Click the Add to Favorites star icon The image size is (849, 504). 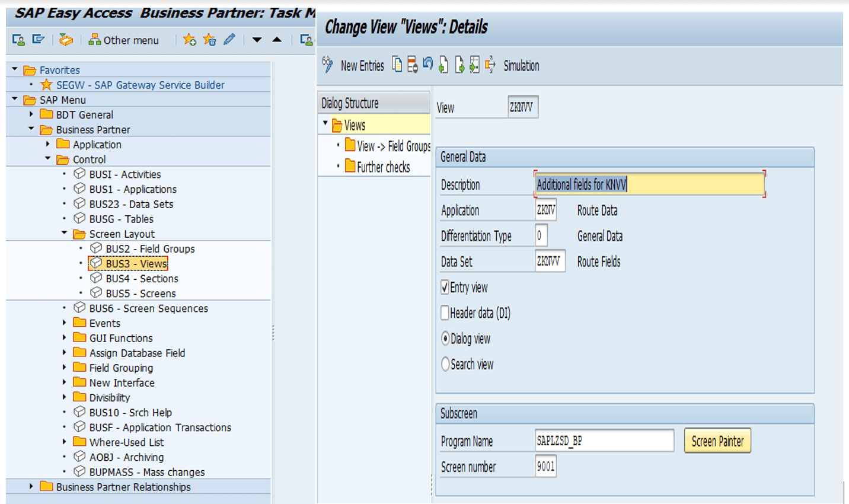pyautogui.click(x=189, y=40)
